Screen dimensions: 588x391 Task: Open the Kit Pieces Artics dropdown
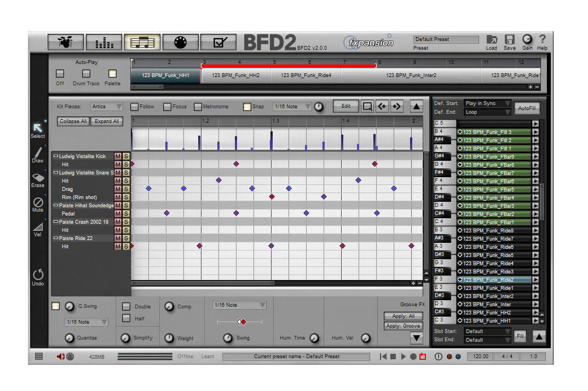coord(107,107)
